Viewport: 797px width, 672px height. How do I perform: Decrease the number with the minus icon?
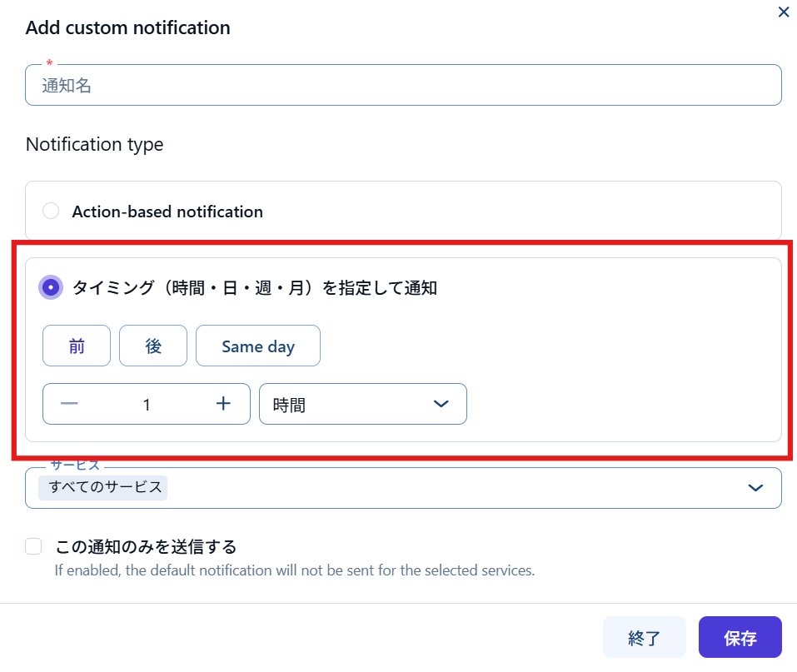tap(69, 404)
